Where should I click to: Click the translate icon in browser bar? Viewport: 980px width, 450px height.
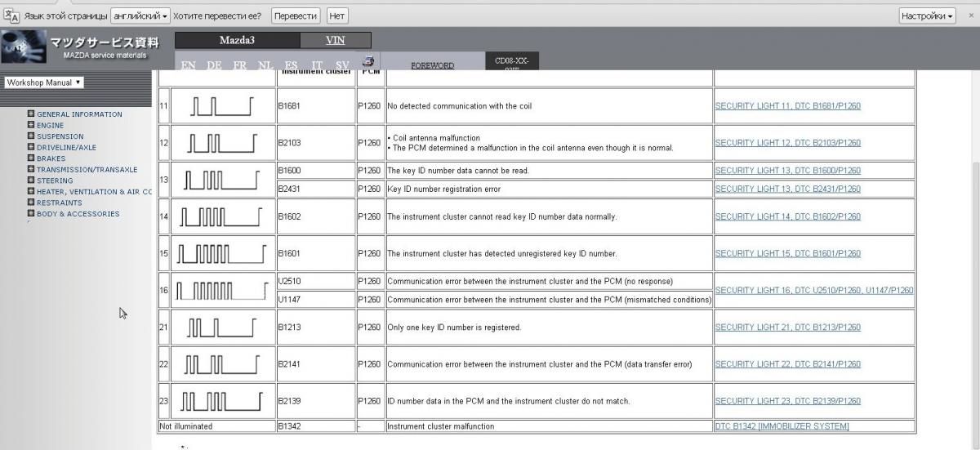(x=11, y=16)
